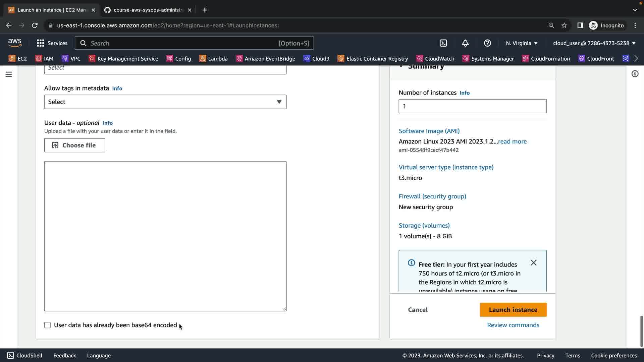The height and width of the screenshot is (362, 644).
Task: Click the Launch instance button
Action: pyautogui.click(x=513, y=310)
